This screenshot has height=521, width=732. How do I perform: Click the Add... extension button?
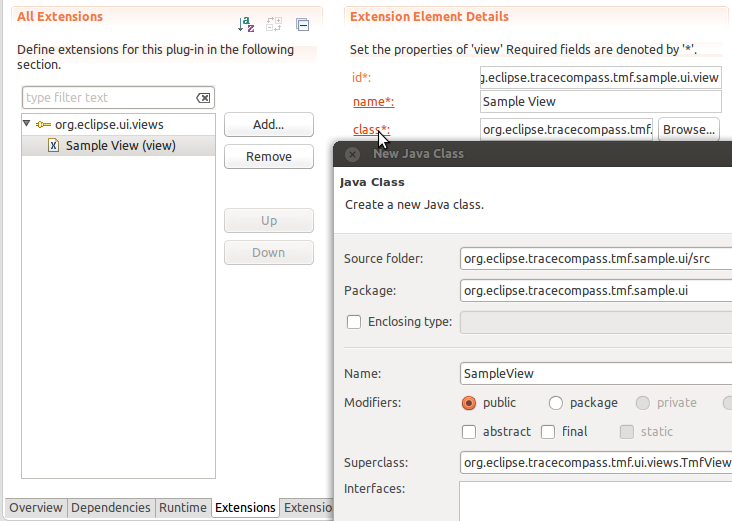point(268,125)
